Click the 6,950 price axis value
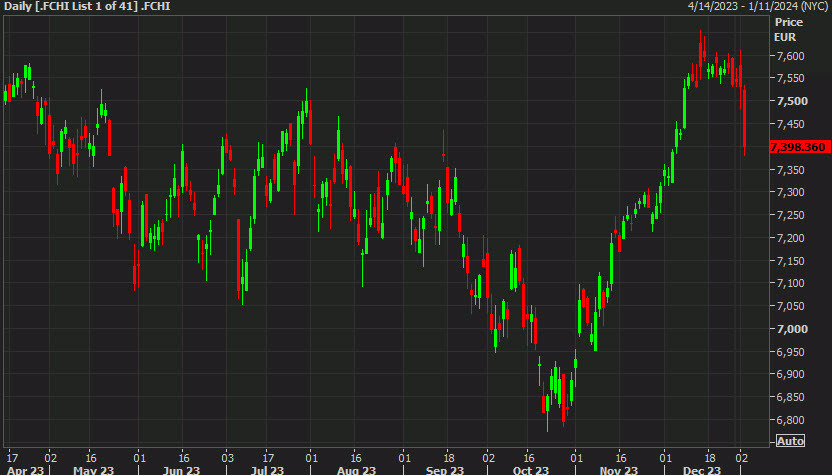Screen dimensions: 832x475 pos(791,352)
